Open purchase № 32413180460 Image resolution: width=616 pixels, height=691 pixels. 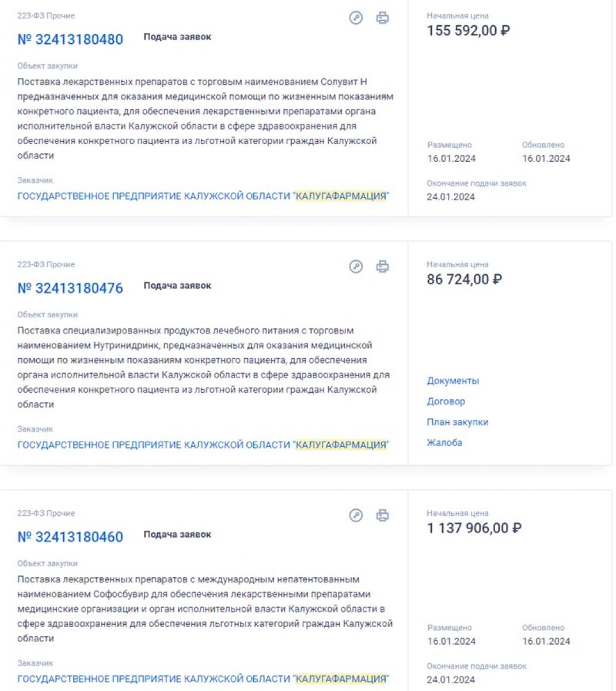70,537
